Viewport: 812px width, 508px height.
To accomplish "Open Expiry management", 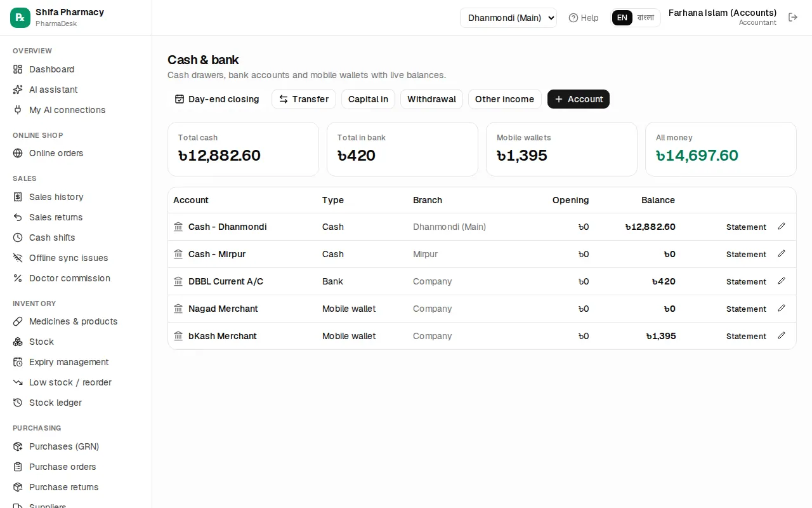I will pos(76,362).
